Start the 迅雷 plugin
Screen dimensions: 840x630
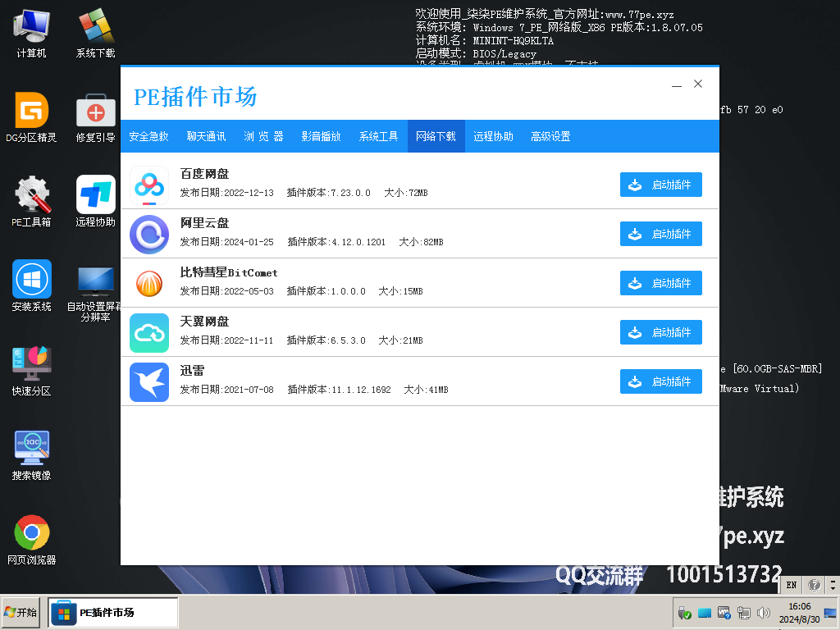click(661, 381)
